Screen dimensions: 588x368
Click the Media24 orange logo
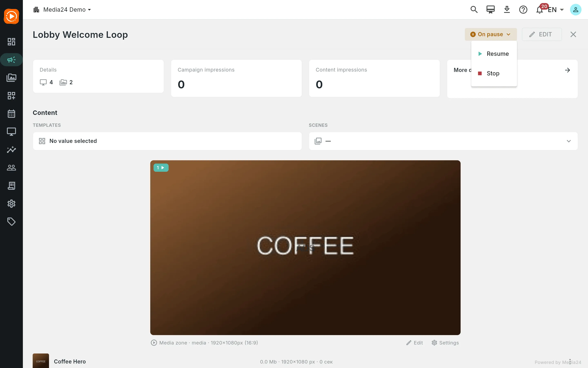[11, 16]
